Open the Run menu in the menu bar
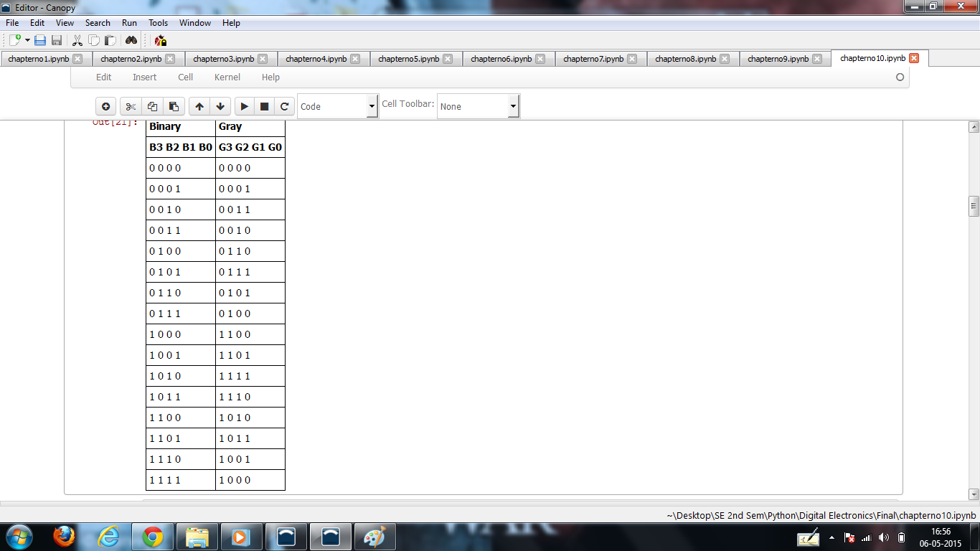The image size is (980, 551). pyautogui.click(x=129, y=23)
